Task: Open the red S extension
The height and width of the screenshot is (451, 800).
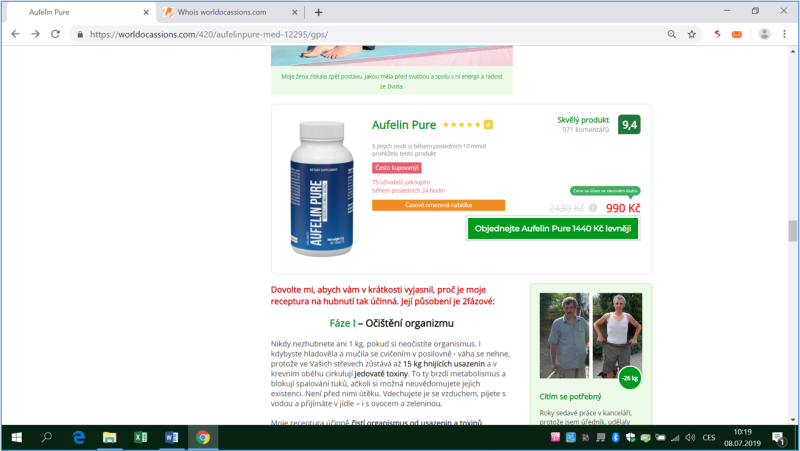Action: coord(717,34)
